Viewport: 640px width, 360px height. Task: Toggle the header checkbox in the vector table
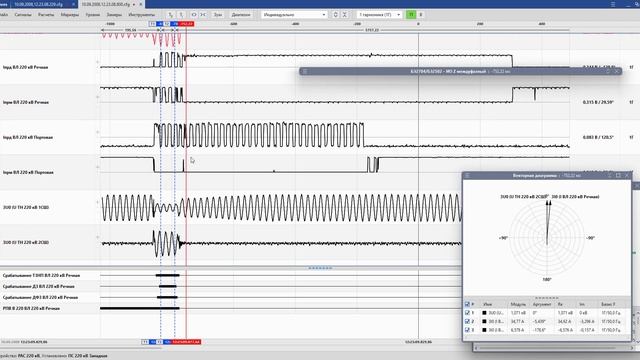tap(467, 304)
